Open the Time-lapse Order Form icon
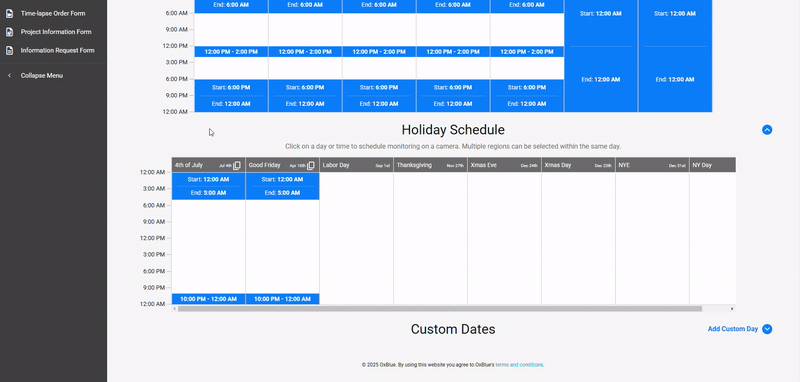Viewport: 800px width, 382px height. click(9, 13)
